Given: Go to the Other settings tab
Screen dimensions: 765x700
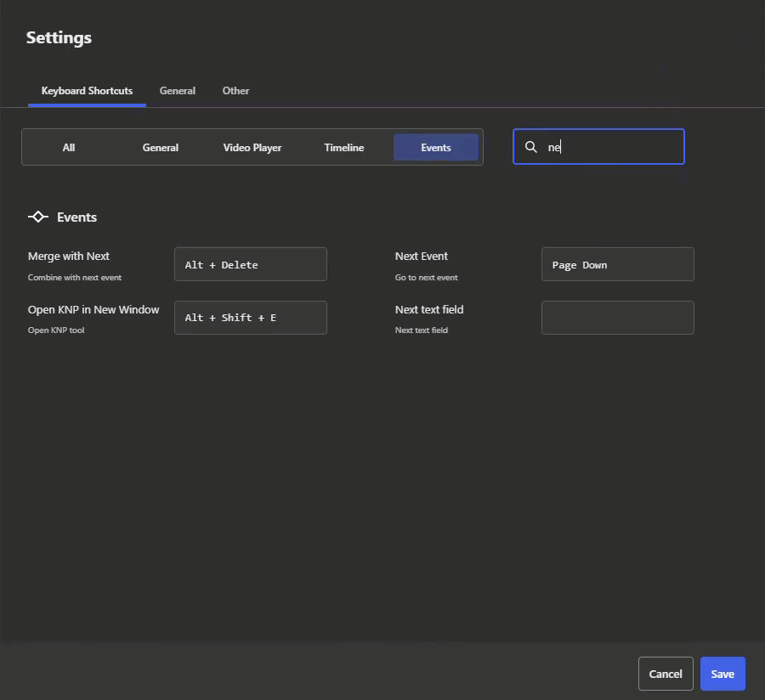Looking at the screenshot, I should (x=235, y=91).
